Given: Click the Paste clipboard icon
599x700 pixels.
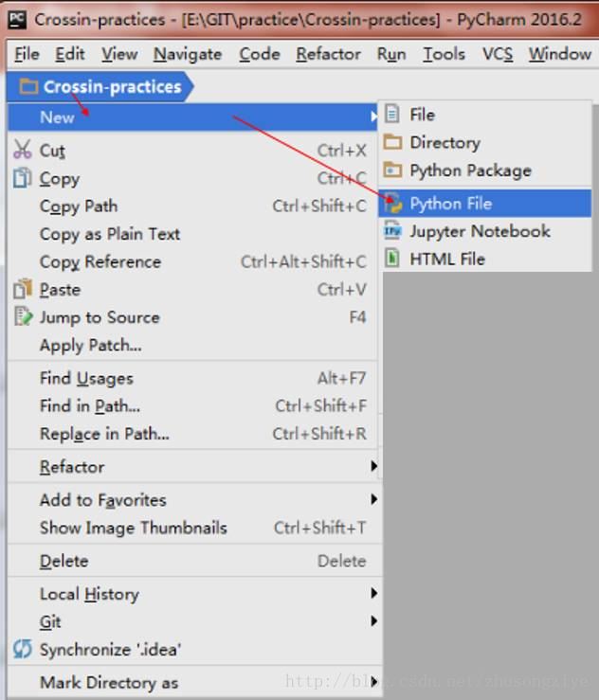Looking at the screenshot, I should [23, 289].
